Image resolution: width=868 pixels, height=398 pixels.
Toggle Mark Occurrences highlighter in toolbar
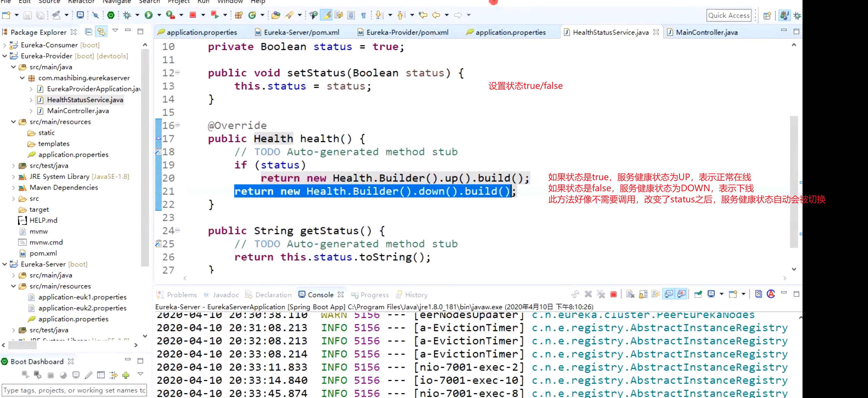[x=327, y=15]
